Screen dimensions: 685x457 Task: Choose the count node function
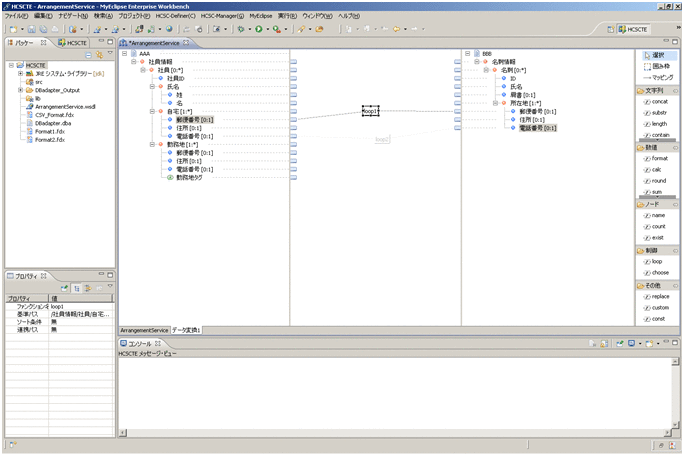(657, 226)
